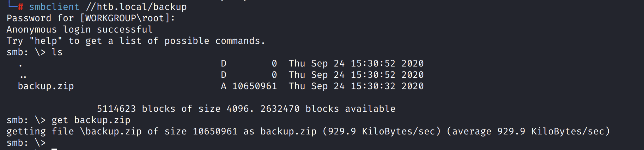Click the 10650961 size in the listing
644x150 pixels.
tap(255, 86)
